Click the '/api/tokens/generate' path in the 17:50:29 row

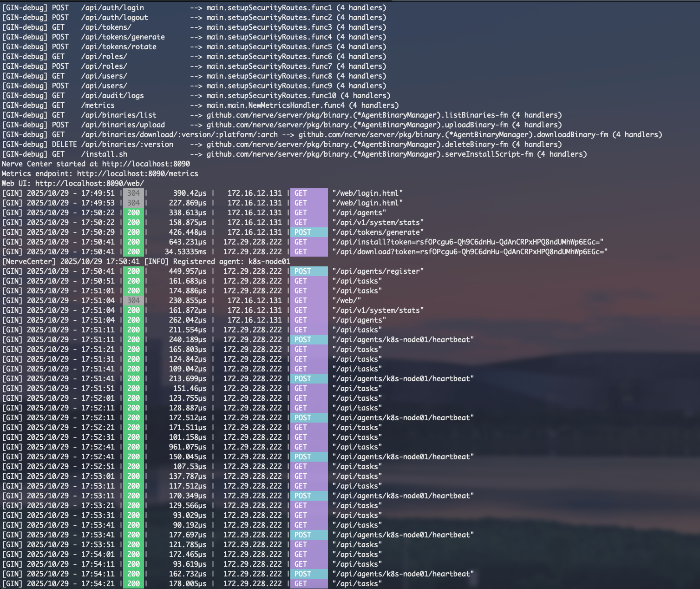coord(378,232)
